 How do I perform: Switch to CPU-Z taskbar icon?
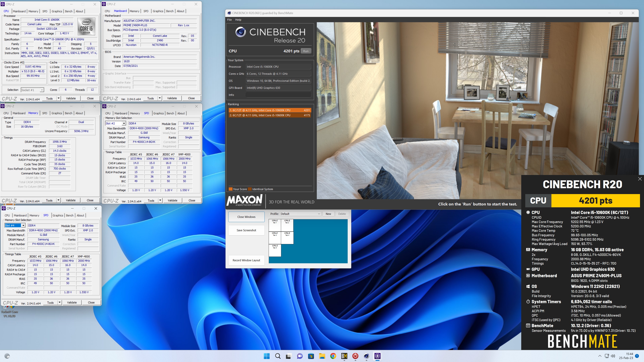coord(378,356)
